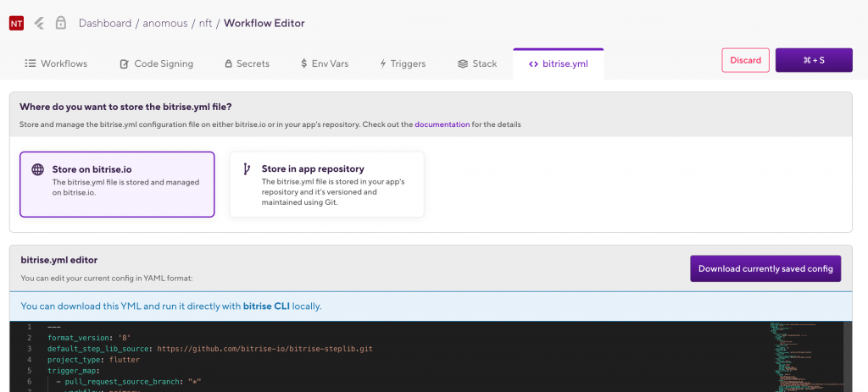Download currently saved config

point(765,268)
